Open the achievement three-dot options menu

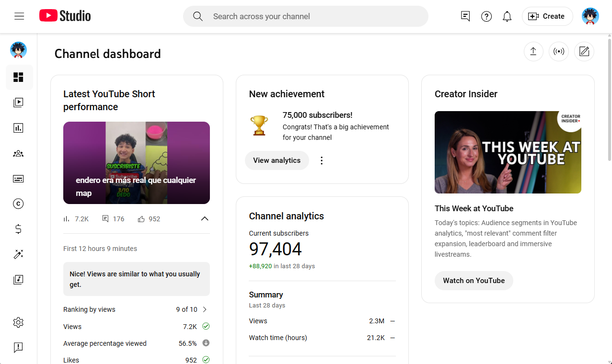[322, 160]
